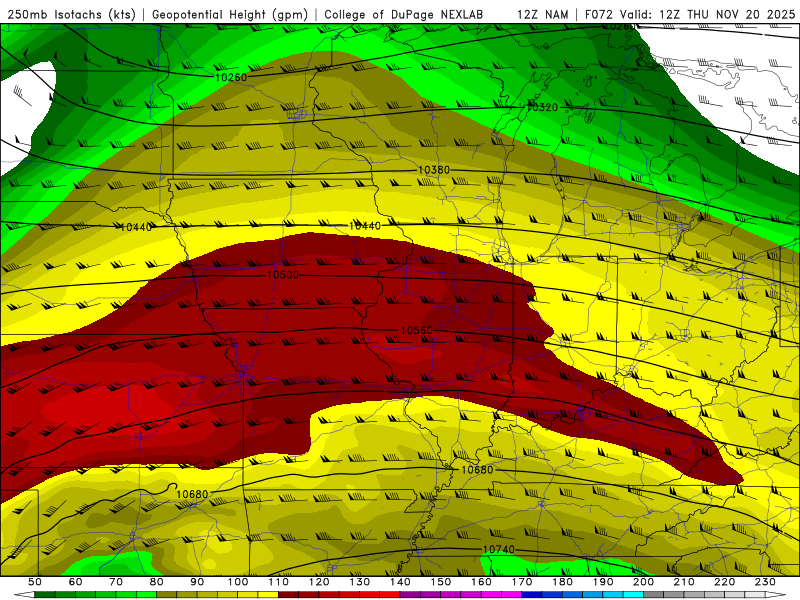Click the 10500 height contour label

tap(283, 275)
